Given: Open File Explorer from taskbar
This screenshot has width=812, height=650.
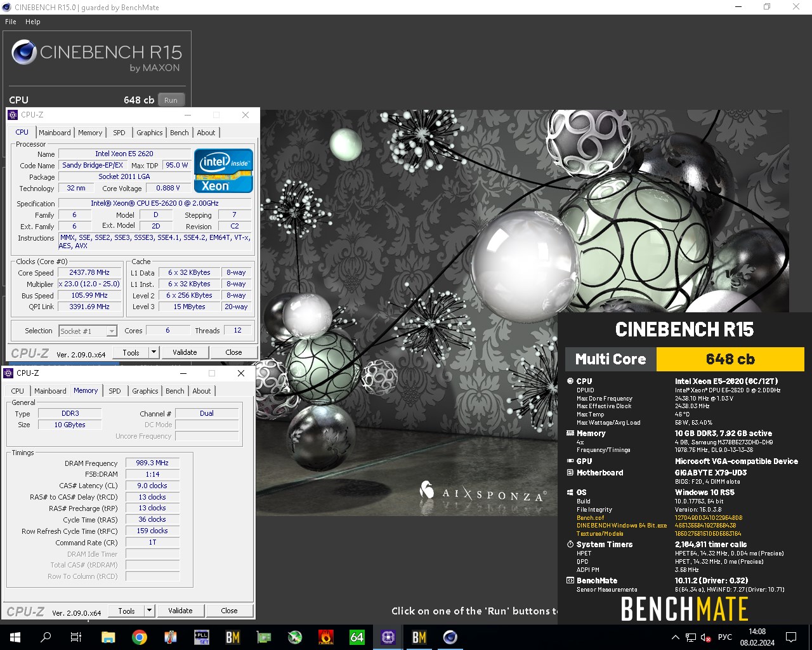Looking at the screenshot, I should point(108,637).
